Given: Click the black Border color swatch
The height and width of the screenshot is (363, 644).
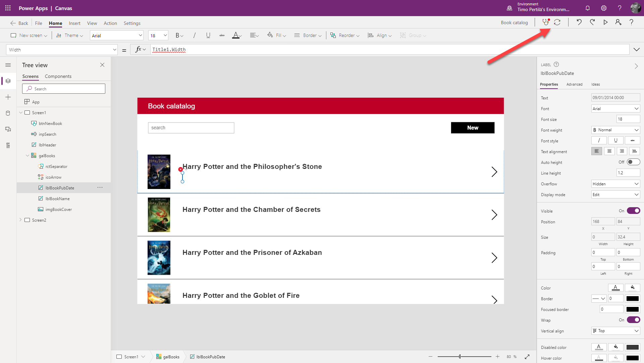Looking at the screenshot, I should pyautogui.click(x=633, y=299).
